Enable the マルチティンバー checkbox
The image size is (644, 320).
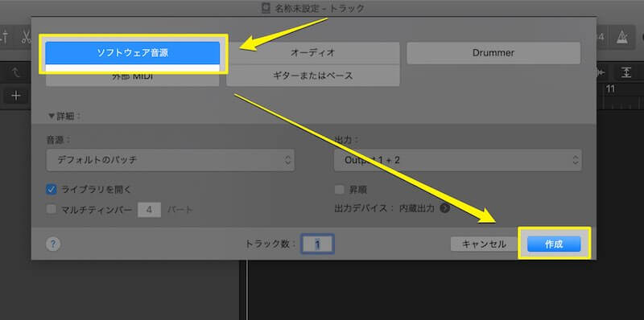[52, 209]
